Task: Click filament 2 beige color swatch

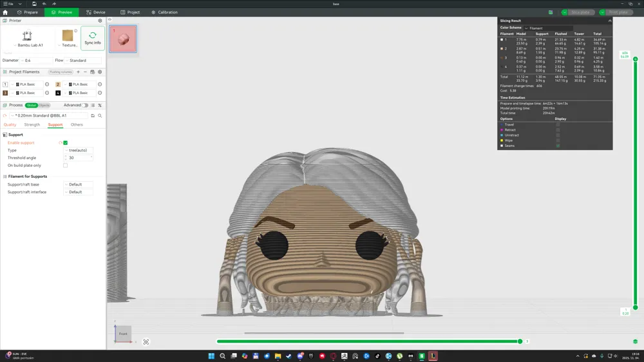Action: pos(58,84)
